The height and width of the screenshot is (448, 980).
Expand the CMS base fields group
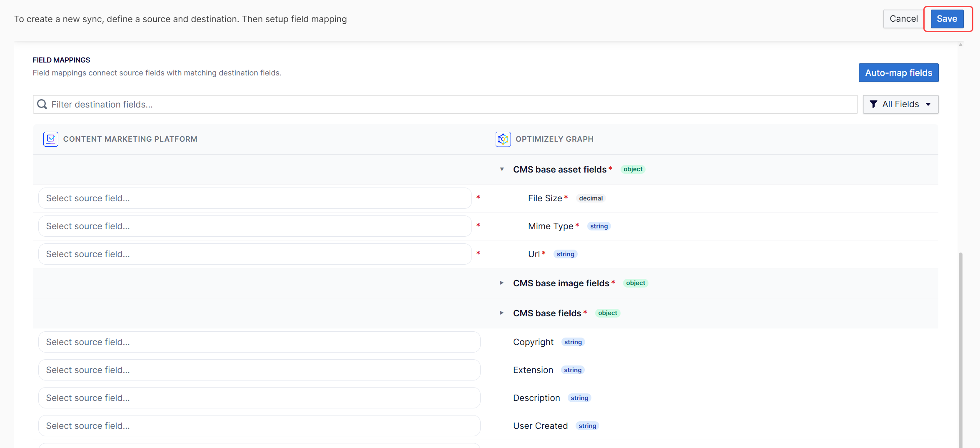click(x=502, y=313)
